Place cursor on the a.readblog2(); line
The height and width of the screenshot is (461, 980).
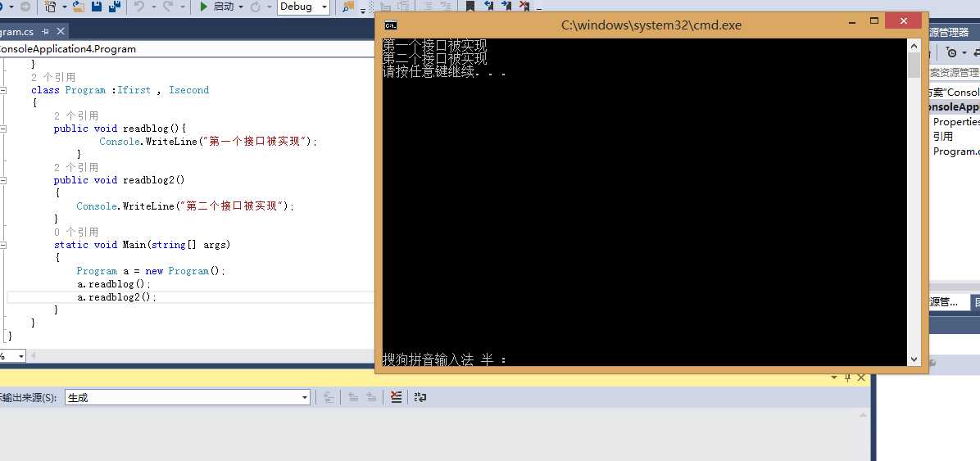pyautogui.click(x=117, y=297)
